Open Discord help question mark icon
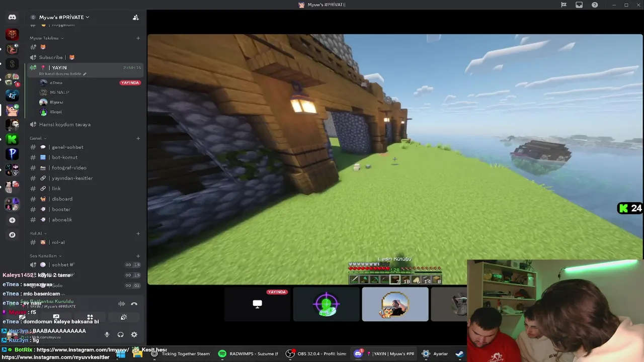 click(595, 5)
